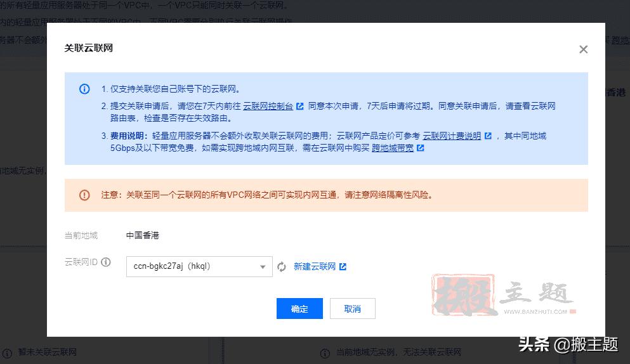630x364 pixels.
Task: Confirm with the 确定 button
Action: pyautogui.click(x=299, y=309)
